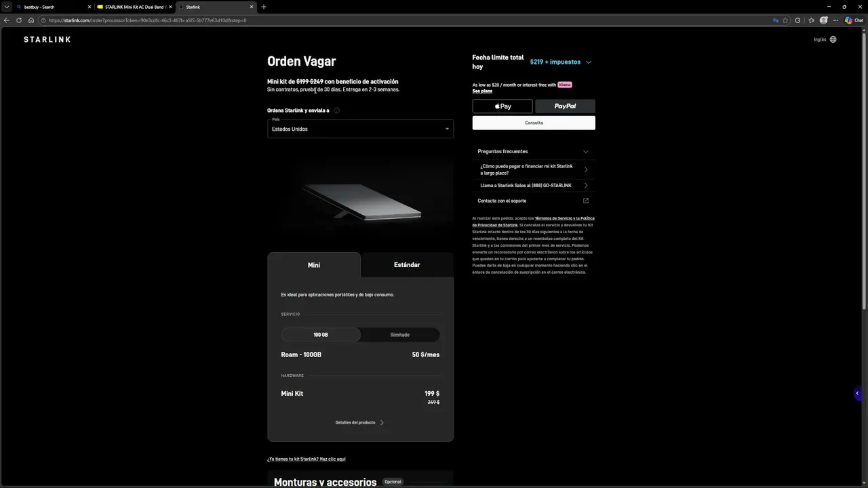Click ¿Ya tienes tu kit Starlink? Haz clic aquí

pyautogui.click(x=307, y=459)
